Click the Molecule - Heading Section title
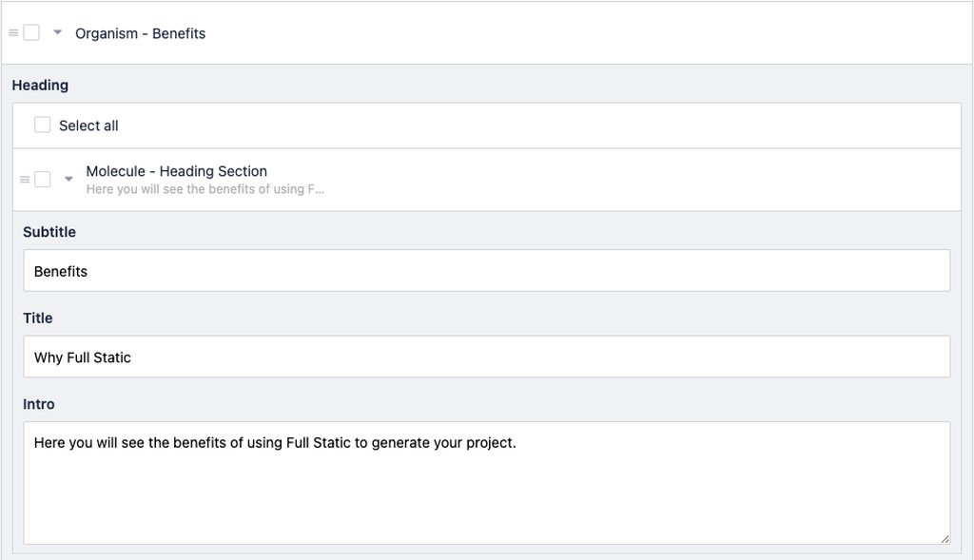 point(176,171)
